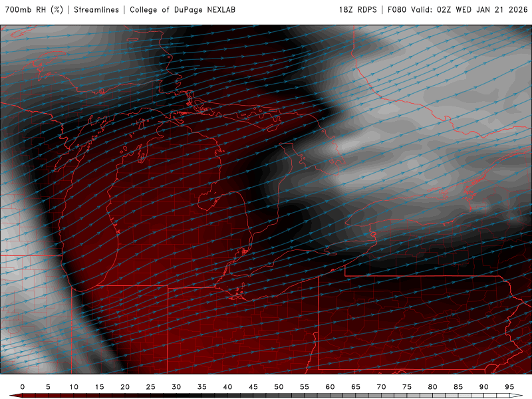Select the '20' label on the RH scale
Viewport: 532px width, 399px height.
125,387
